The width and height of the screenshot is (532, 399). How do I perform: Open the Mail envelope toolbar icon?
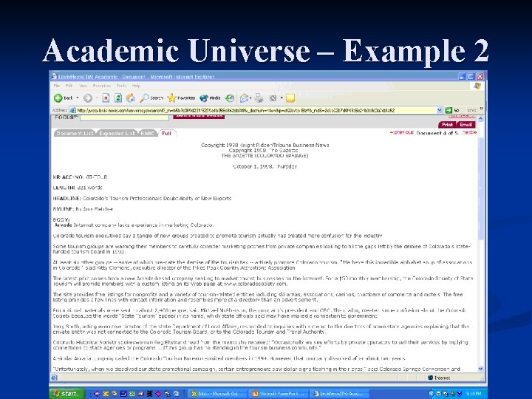(x=244, y=98)
